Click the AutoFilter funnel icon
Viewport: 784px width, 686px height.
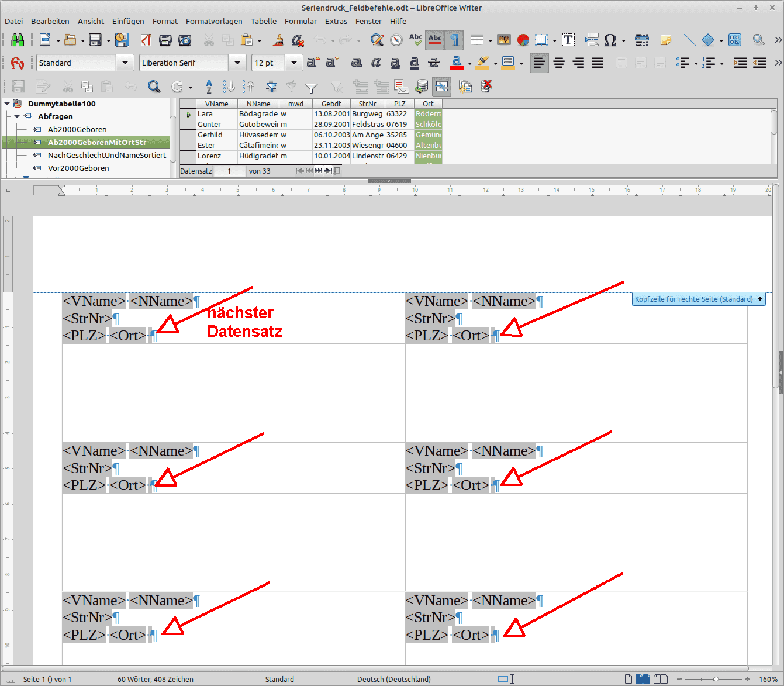click(272, 87)
